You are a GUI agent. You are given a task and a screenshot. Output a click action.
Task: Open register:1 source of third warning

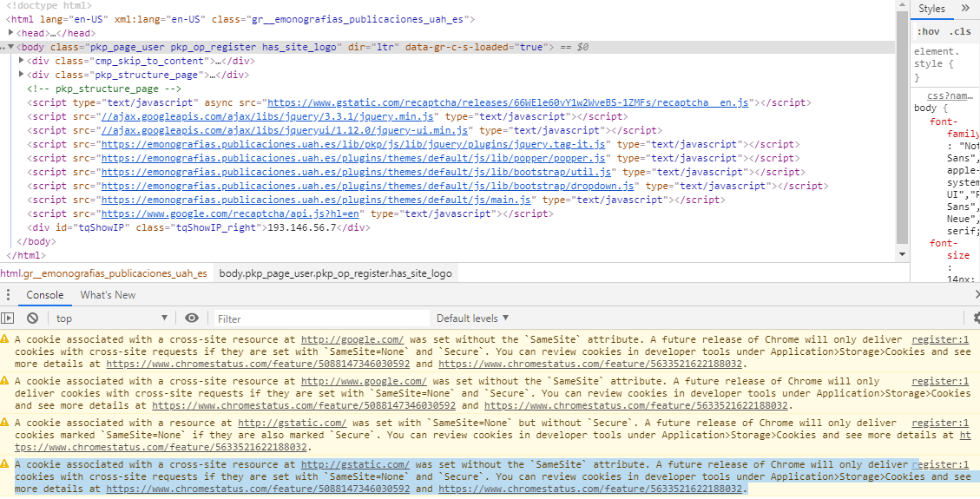(x=940, y=423)
